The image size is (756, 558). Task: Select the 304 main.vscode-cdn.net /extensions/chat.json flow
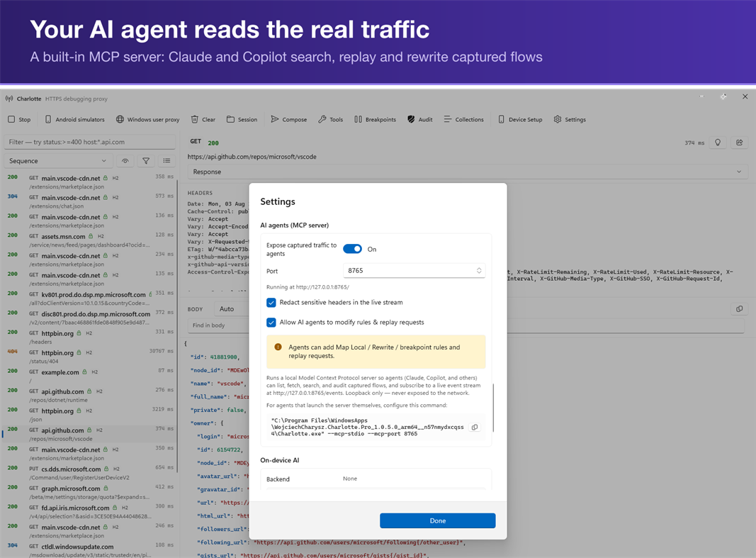[90, 201]
